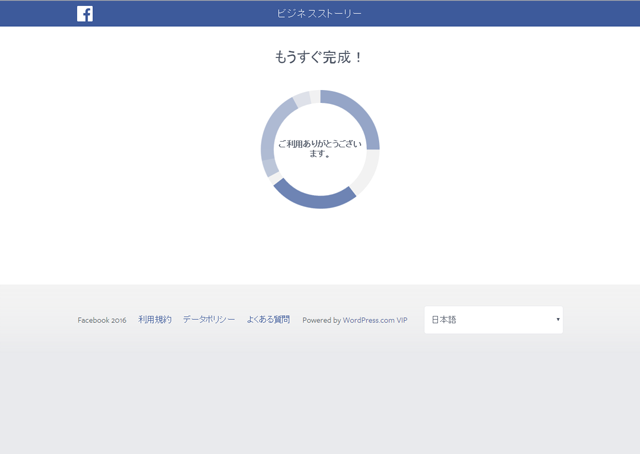Visit the WordPress.com VIP link
This screenshot has width=640, height=454.
coord(375,320)
